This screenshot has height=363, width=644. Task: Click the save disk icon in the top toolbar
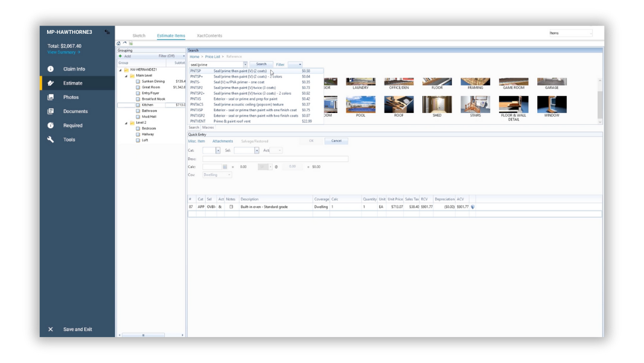tap(130, 43)
